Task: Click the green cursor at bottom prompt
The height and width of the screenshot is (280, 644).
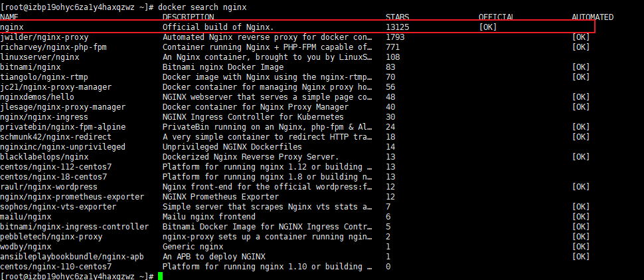Action: (161, 276)
